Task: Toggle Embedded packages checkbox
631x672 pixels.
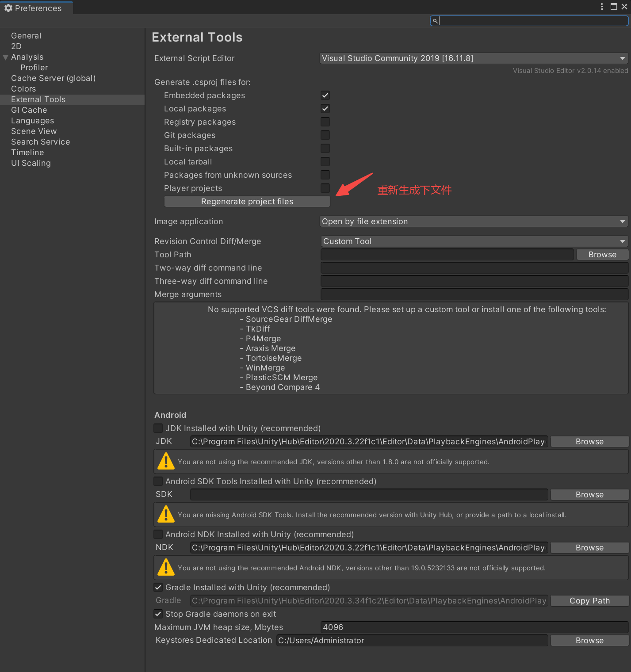Action: [325, 95]
